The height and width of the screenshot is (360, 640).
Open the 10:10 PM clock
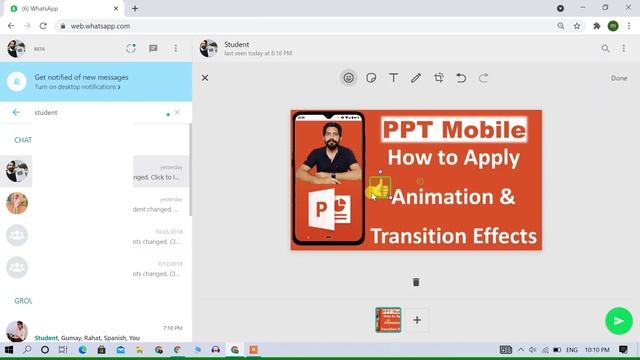click(597, 350)
